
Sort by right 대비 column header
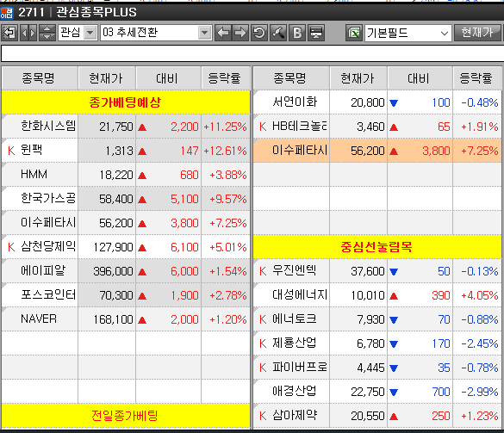click(420, 78)
